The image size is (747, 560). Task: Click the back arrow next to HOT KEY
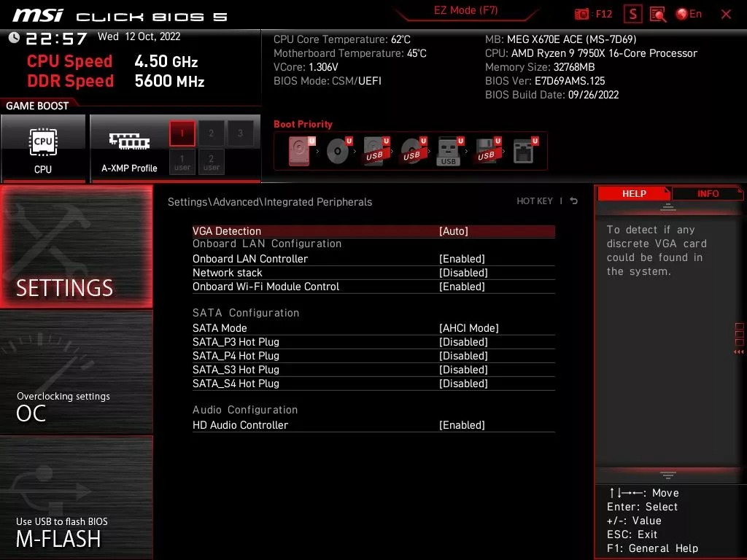coord(574,201)
